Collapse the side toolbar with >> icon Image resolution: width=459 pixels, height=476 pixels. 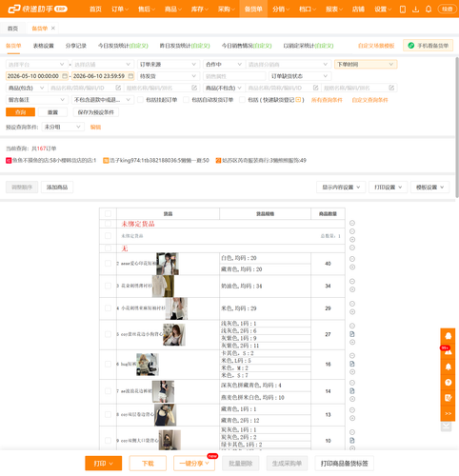pyautogui.click(x=449, y=413)
